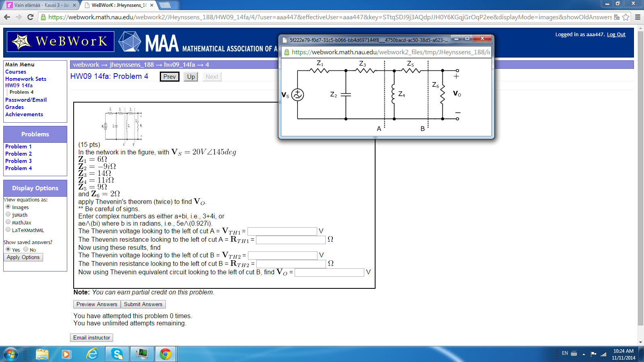
Task: Open the Grades page link
Action: coord(14,107)
